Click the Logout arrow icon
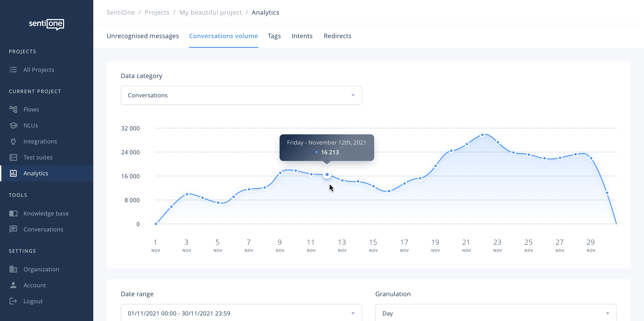 point(13,301)
